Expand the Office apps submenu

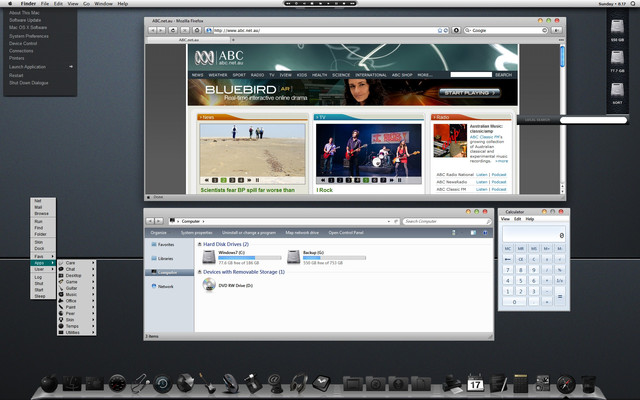pyautogui.click(x=77, y=301)
